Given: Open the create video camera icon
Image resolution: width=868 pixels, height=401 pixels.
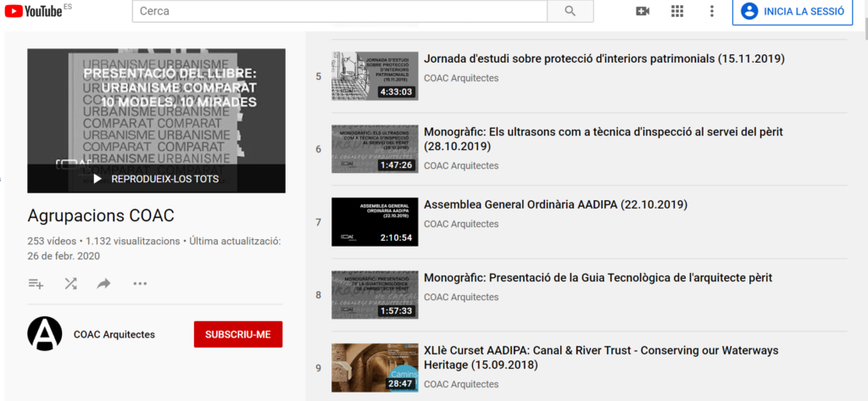Looking at the screenshot, I should [x=642, y=11].
